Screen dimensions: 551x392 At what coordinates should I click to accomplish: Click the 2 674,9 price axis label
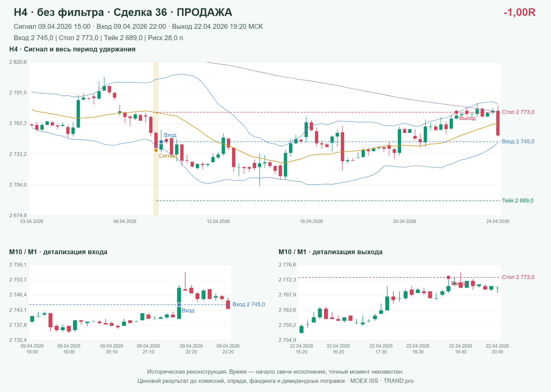point(18,215)
